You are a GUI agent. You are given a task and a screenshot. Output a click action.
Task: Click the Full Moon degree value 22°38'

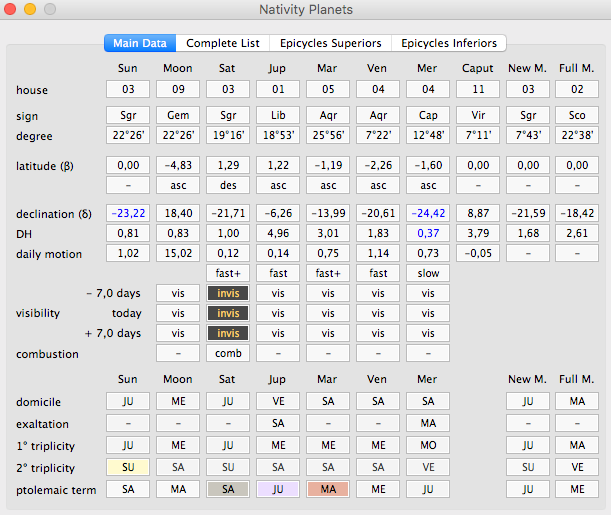click(x=577, y=135)
